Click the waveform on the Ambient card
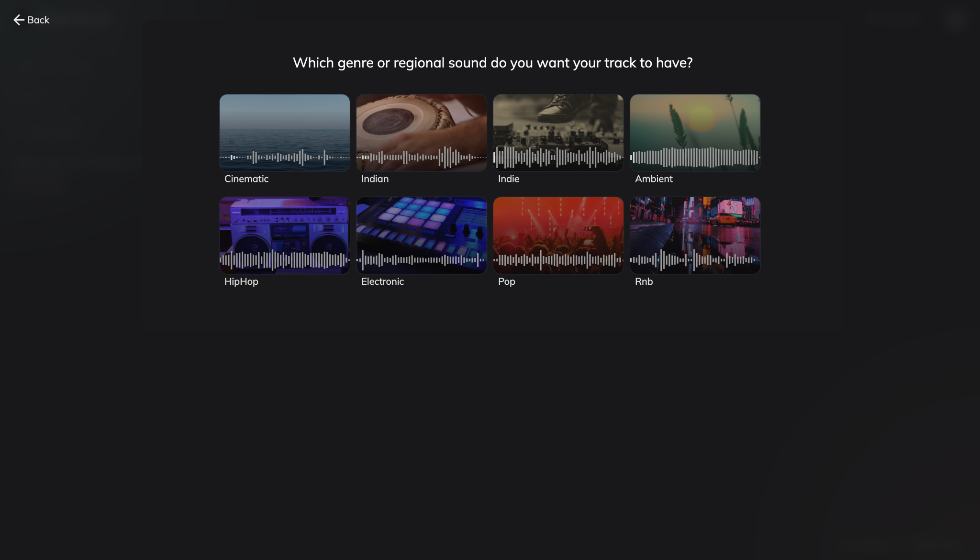This screenshot has height=560, width=980. tap(695, 157)
